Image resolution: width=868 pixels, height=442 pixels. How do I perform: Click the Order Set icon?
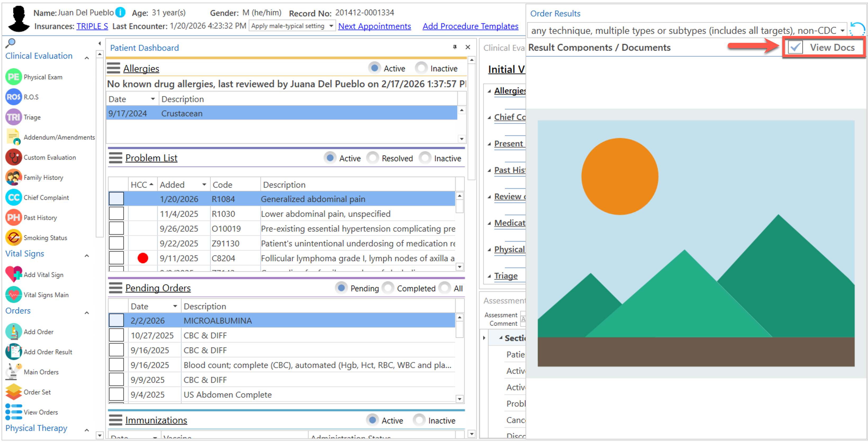(x=13, y=392)
